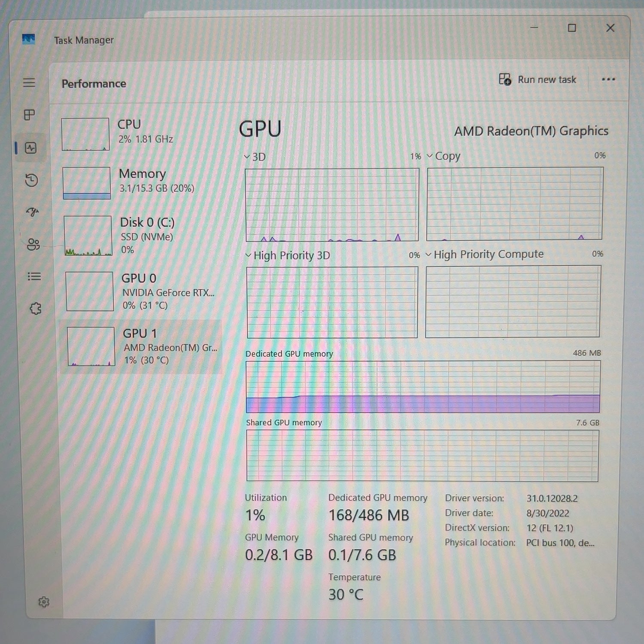Click Run new task button
The height and width of the screenshot is (644, 644).
coord(538,79)
